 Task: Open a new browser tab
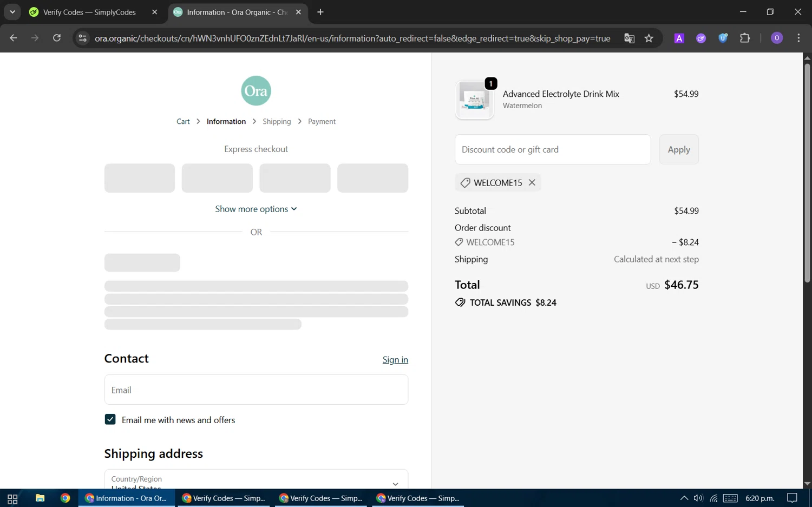[x=320, y=12]
